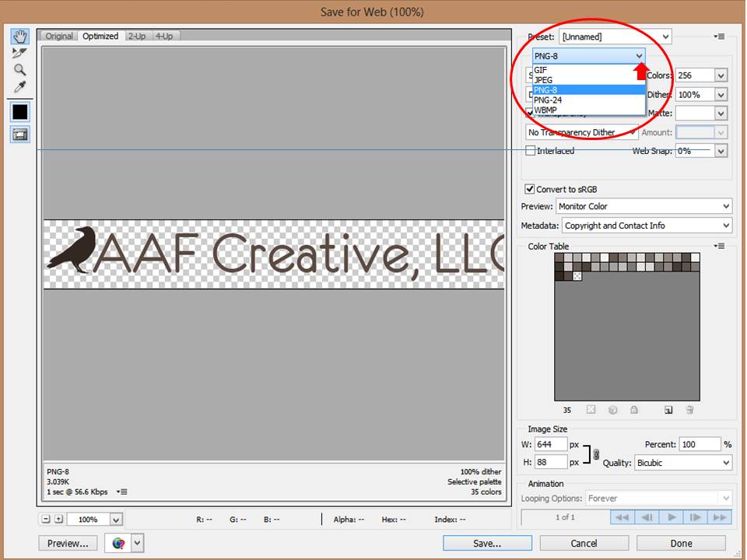This screenshot has height=560, width=747.
Task: Choose PNG-8 in the open format list
Action: pos(589,90)
